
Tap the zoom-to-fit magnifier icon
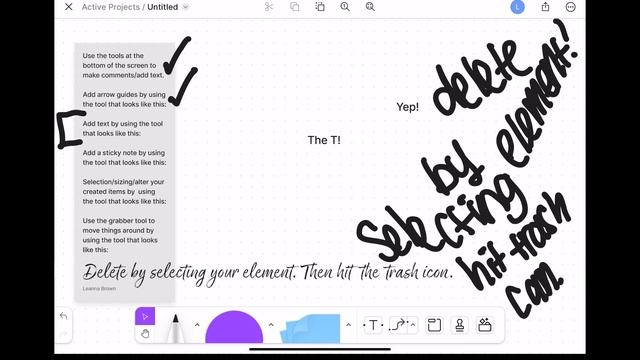(x=370, y=7)
